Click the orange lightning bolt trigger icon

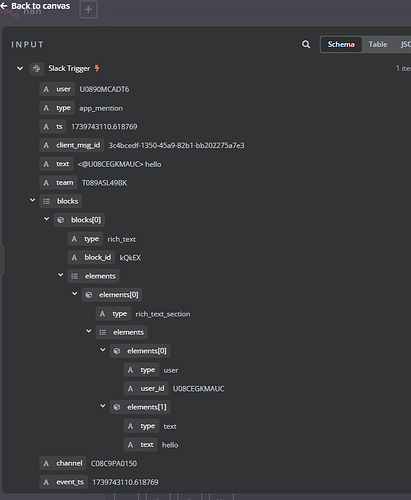tap(97, 68)
